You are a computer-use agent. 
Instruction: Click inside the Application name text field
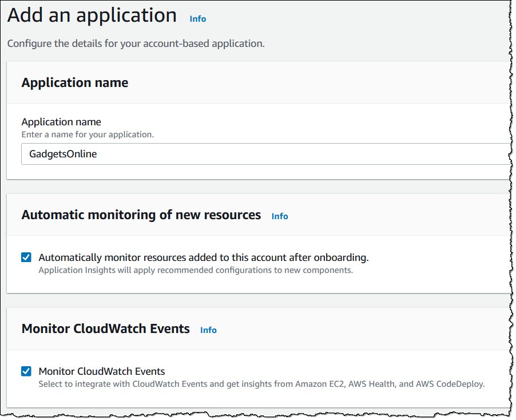click(x=229, y=154)
